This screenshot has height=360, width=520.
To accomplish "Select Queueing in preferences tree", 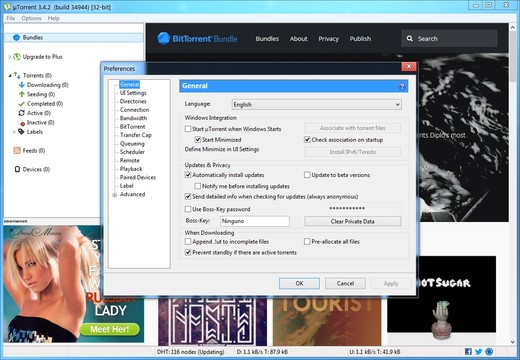I will pyautogui.click(x=132, y=144).
